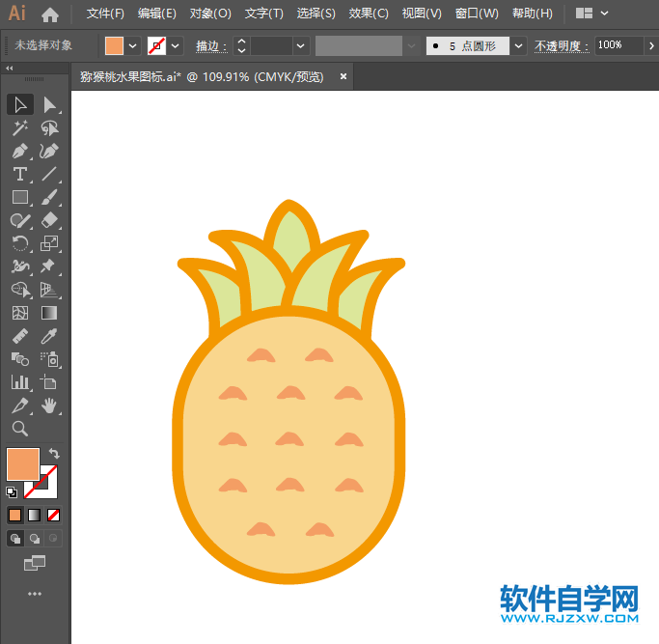Select the Lasso tool

(49, 127)
